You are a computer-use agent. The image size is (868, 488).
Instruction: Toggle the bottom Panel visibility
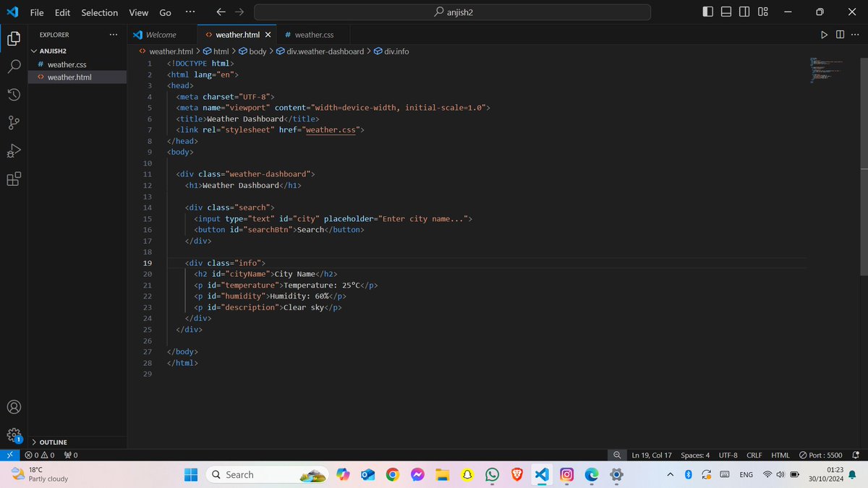[x=726, y=12]
